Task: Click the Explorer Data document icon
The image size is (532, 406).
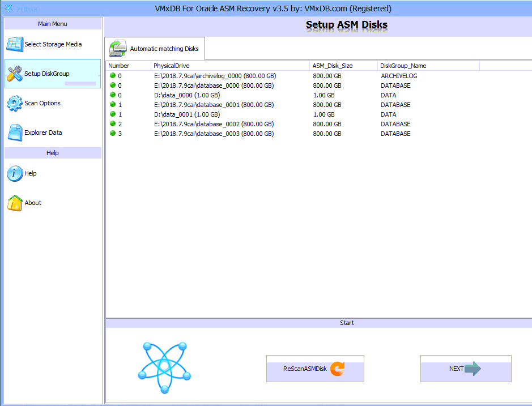Action: coord(15,133)
